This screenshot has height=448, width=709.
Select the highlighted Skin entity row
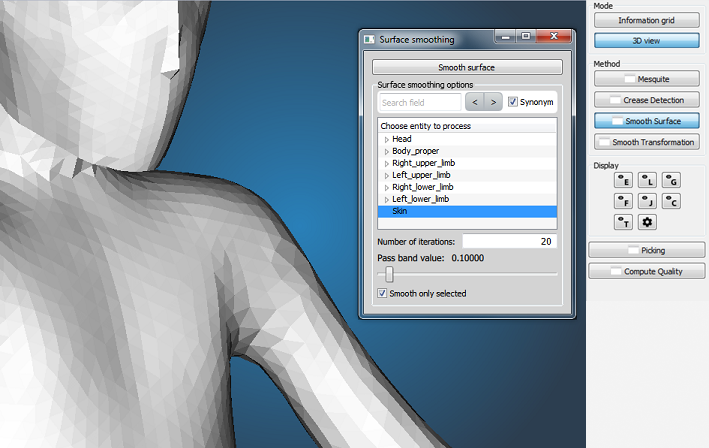467,211
